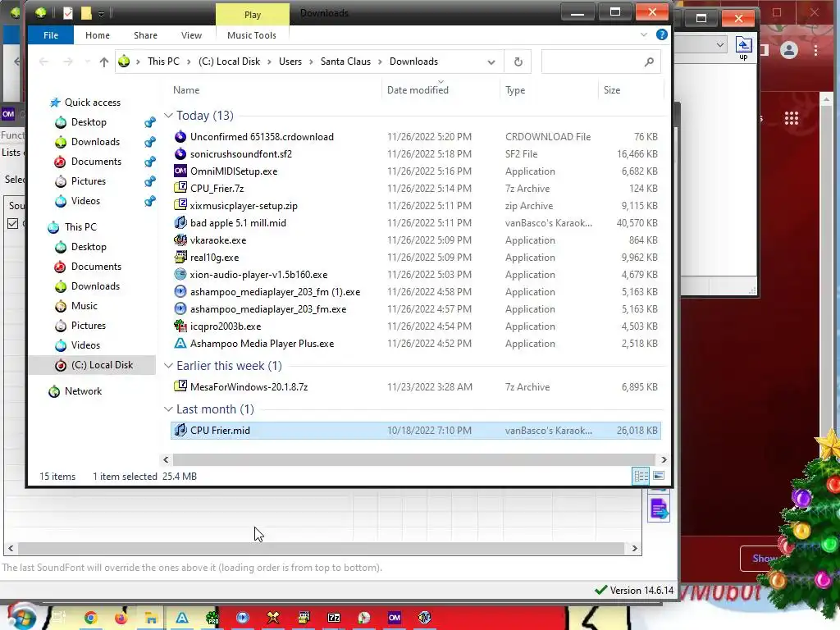
Task: Select xixmusicplayer-setup.zip file
Action: point(244,206)
